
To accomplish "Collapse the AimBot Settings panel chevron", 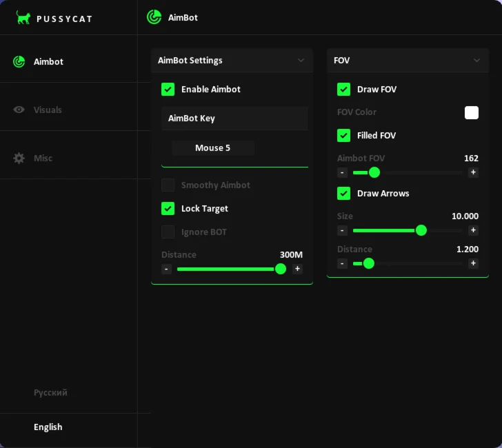I will (301, 61).
